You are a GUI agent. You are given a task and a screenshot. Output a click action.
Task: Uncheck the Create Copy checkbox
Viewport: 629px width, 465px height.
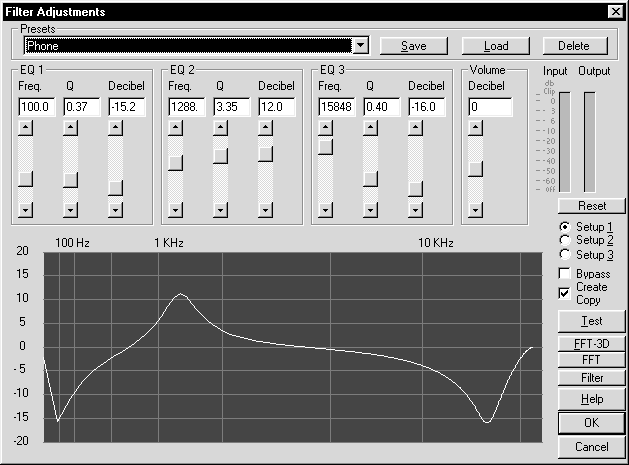point(565,293)
